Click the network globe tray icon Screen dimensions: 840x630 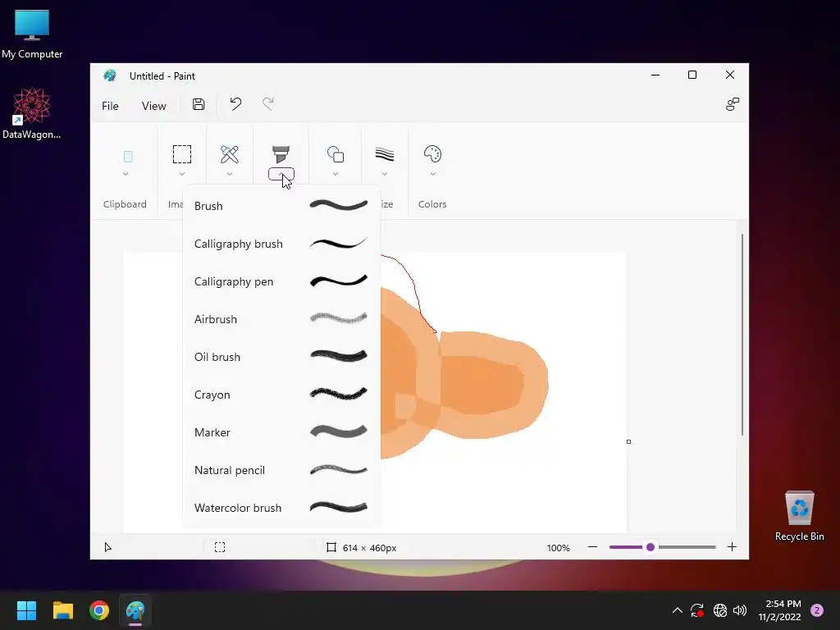(720, 610)
